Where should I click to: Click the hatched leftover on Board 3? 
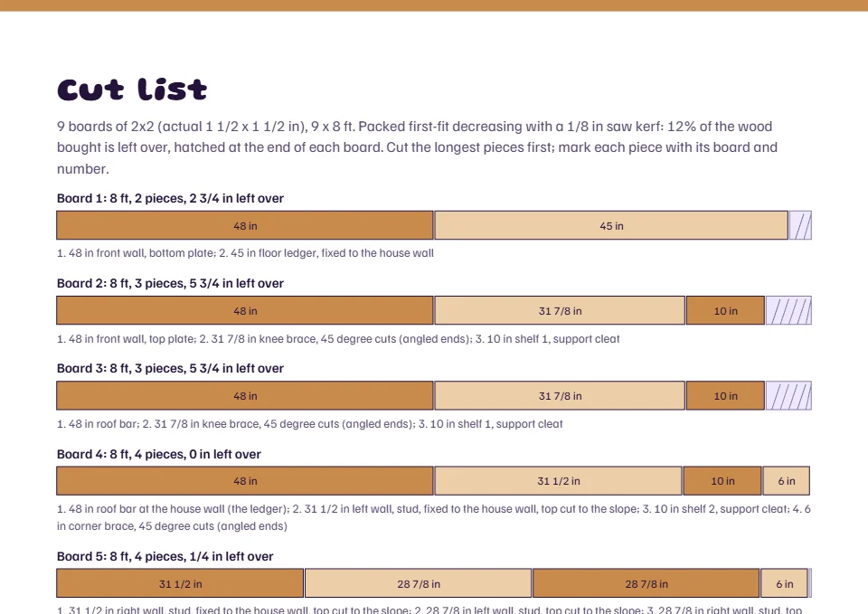tap(788, 396)
